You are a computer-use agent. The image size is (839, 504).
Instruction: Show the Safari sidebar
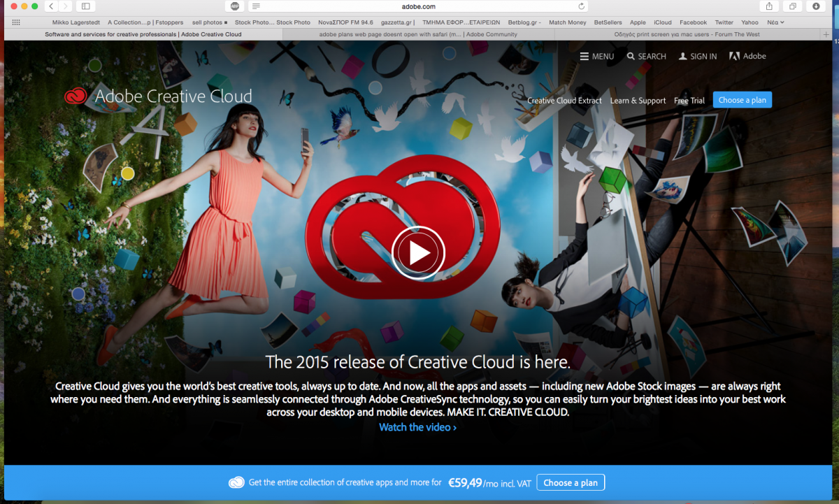[86, 6]
